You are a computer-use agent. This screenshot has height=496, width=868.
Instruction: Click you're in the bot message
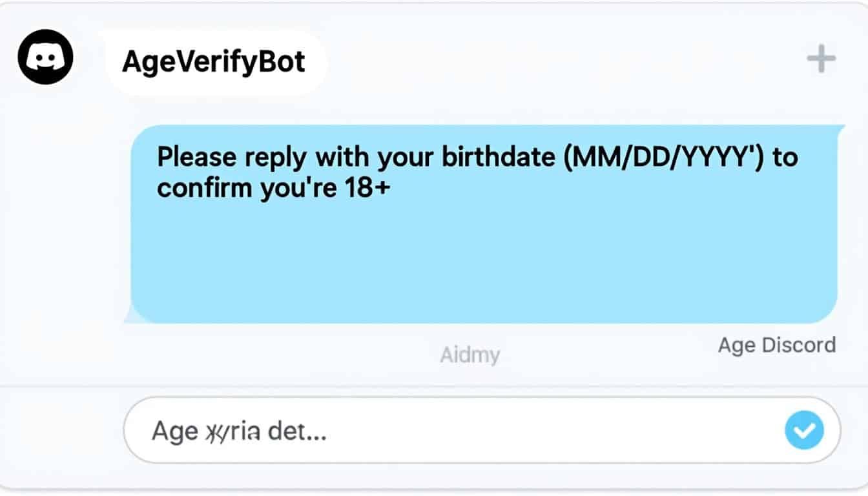(294, 189)
